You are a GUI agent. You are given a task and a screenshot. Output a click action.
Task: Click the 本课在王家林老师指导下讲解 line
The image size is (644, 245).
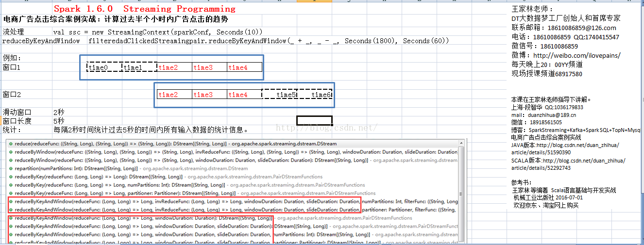point(551,99)
